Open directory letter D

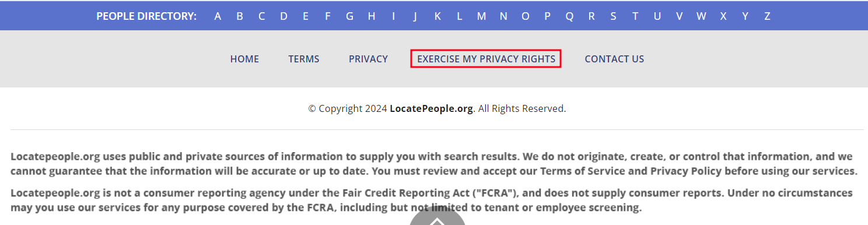coord(283,16)
